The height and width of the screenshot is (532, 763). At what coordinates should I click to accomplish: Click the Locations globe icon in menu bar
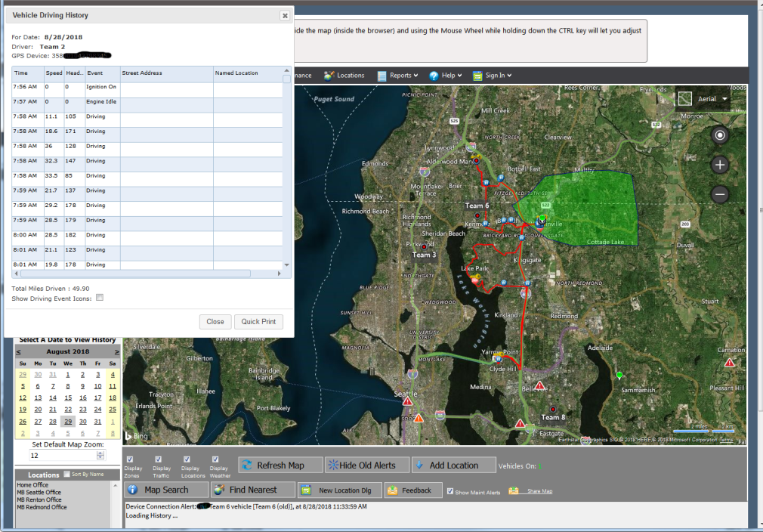[329, 76]
